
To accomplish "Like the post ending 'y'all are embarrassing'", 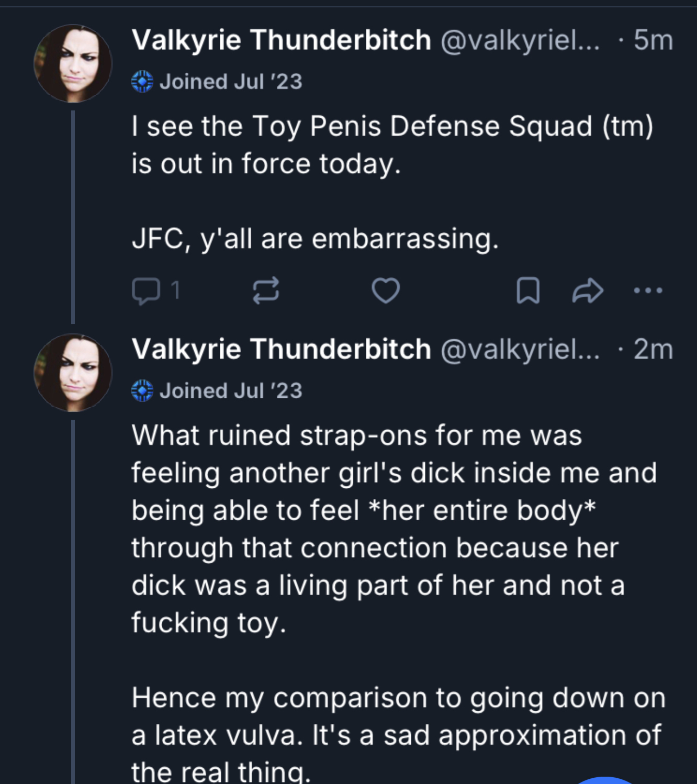I will coord(386,291).
